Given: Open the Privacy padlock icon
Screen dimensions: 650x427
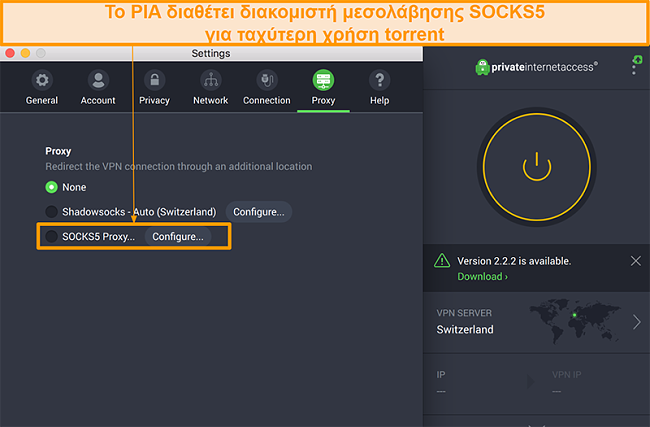Looking at the screenshot, I should pyautogui.click(x=154, y=80).
